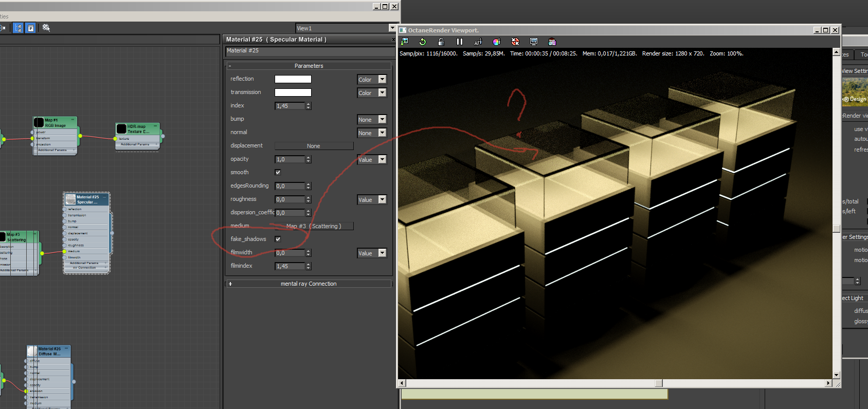Collapse the HDR-map Texture node
This screenshot has height=409, width=868.
(156, 126)
